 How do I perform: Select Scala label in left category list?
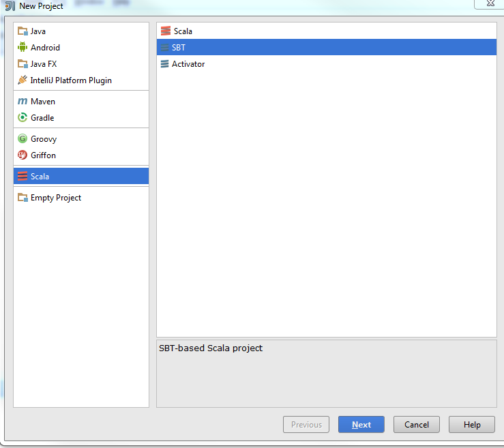pyautogui.click(x=40, y=177)
